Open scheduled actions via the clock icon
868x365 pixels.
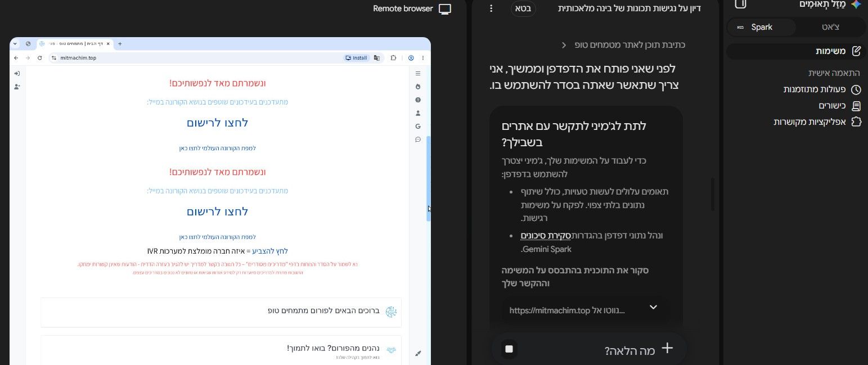(x=856, y=90)
